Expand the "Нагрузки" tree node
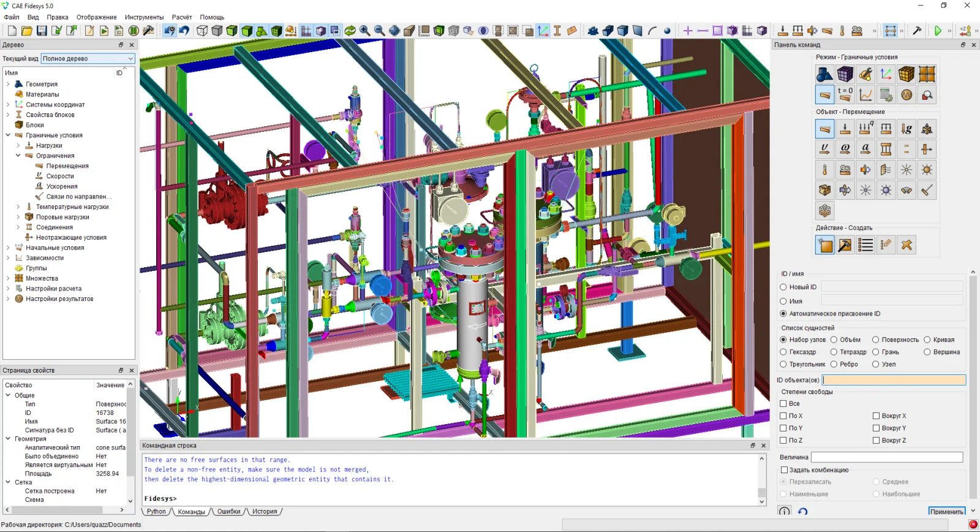Viewport: 980px width, 532px height. (x=18, y=145)
